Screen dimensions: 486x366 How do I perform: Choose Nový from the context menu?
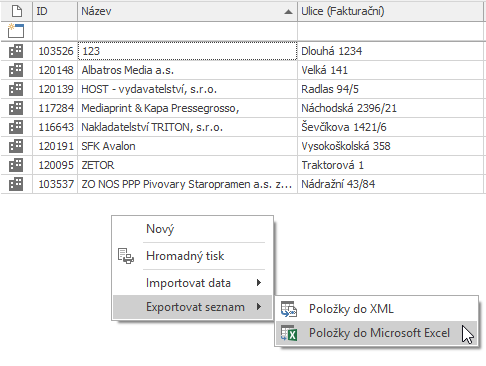click(x=192, y=229)
